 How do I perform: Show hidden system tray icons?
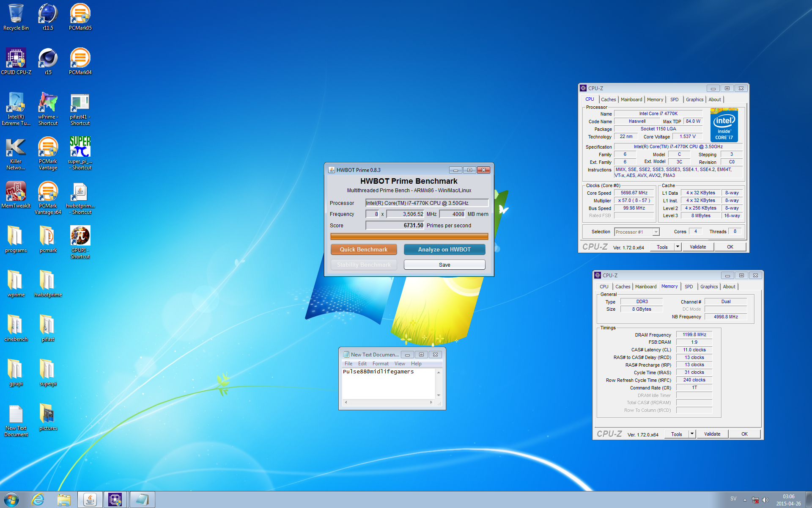(745, 500)
